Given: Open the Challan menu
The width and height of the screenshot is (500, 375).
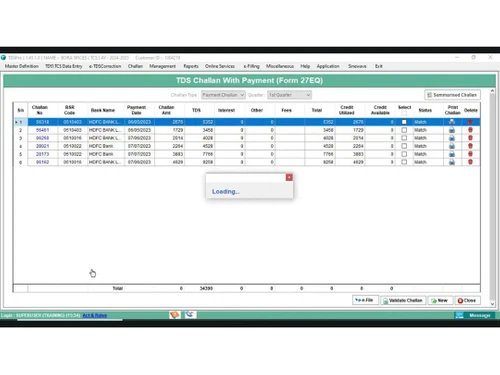Looking at the screenshot, I should pos(135,66).
